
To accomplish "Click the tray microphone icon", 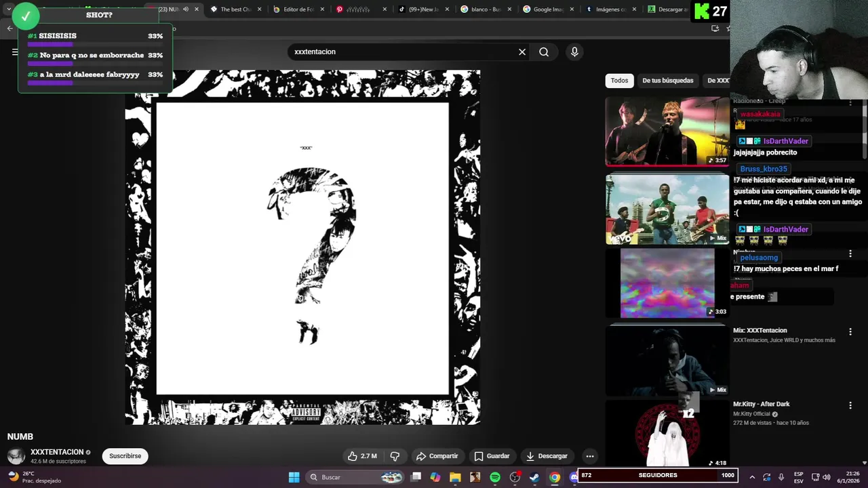I will tap(781, 477).
